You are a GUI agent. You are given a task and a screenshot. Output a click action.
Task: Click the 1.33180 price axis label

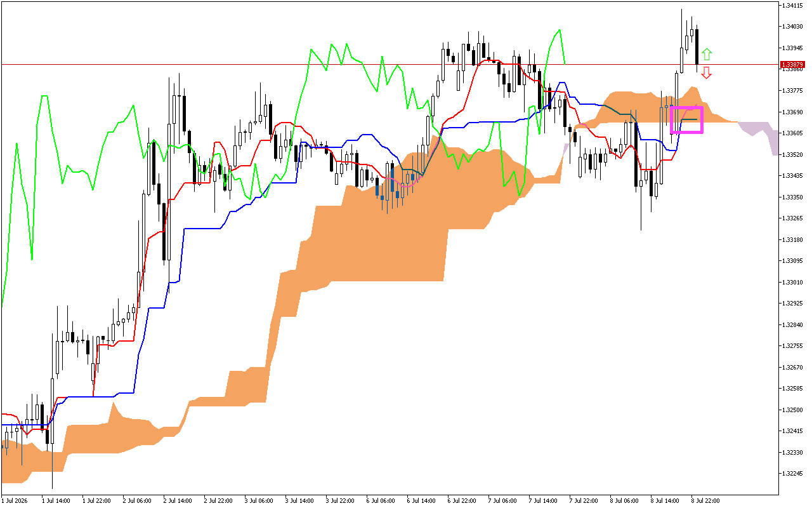[793, 239]
